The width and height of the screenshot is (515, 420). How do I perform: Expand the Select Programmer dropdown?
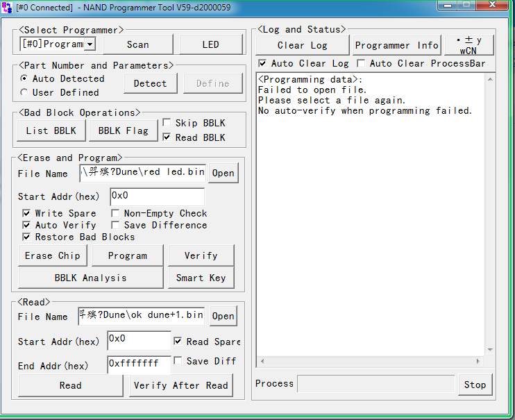click(90, 44)
